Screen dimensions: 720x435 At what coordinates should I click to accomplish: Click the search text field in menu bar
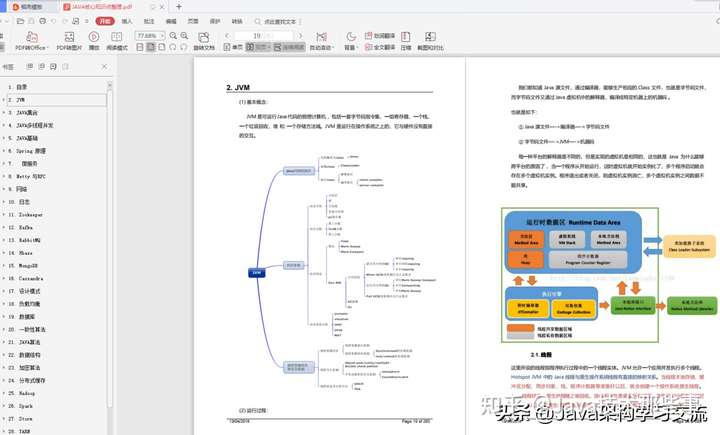(x=277, y=22)
